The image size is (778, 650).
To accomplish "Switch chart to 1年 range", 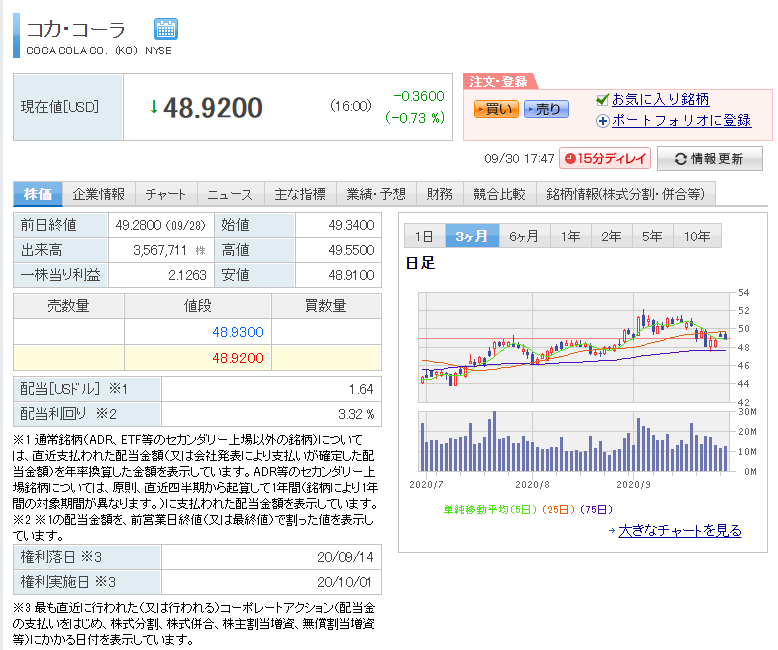I will (x=571, y=236).
